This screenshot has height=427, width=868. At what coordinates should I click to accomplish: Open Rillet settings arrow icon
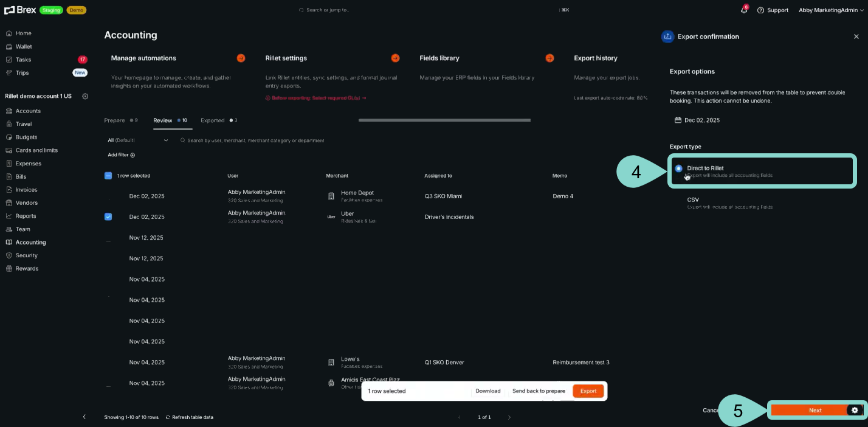click(395, 58)
